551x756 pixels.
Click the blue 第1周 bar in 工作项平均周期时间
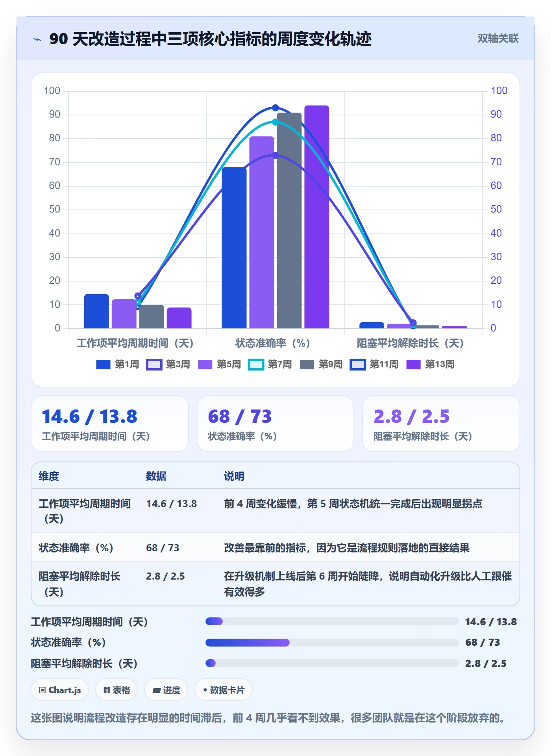96,311
